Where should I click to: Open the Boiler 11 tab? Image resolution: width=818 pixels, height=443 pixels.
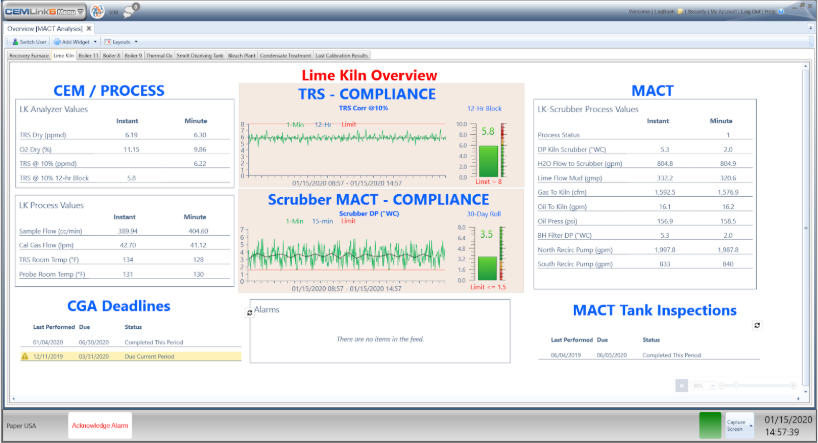pyautogui.click(x=88, y=55)
